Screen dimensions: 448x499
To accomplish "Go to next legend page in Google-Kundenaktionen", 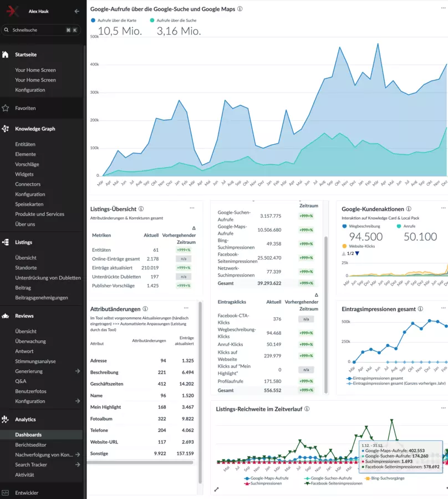I will click(357, 253).
